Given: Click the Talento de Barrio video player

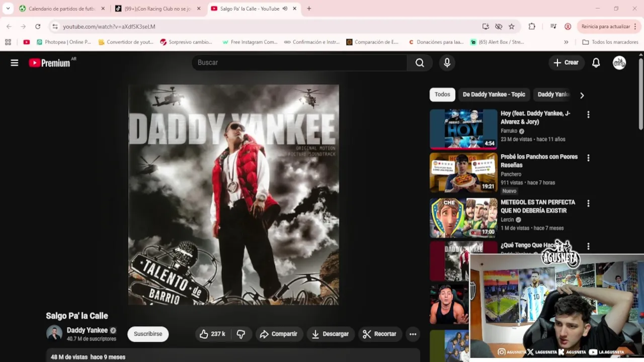Looking at the screenshot, I should pyautogui.click(x=233, y=195).
